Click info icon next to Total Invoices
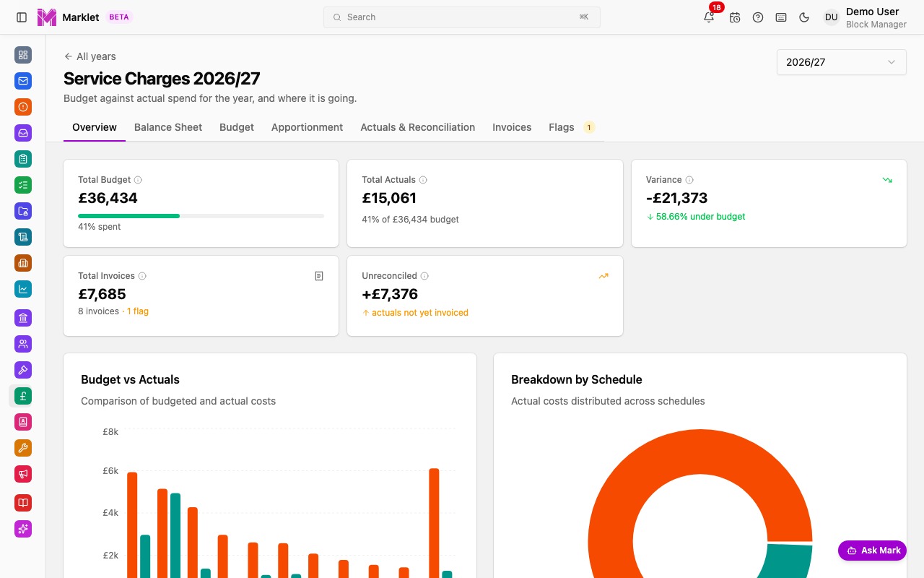 [142, 276]
